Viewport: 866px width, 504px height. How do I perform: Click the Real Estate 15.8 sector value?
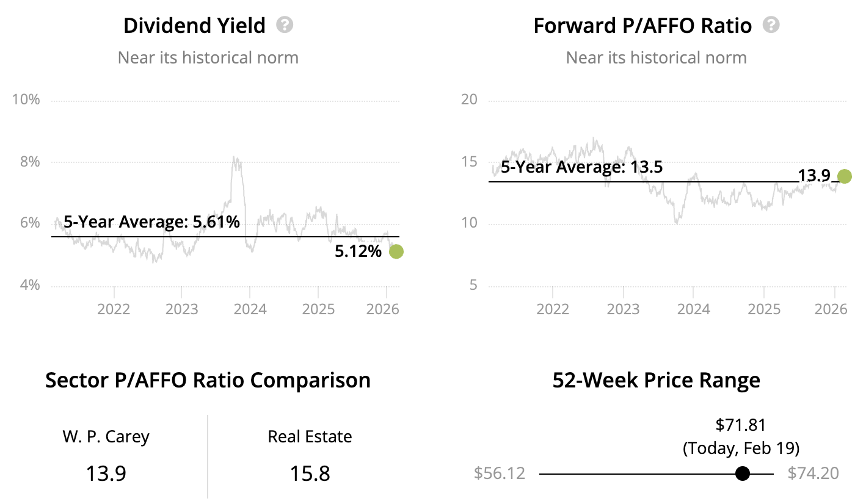[310, 473]
